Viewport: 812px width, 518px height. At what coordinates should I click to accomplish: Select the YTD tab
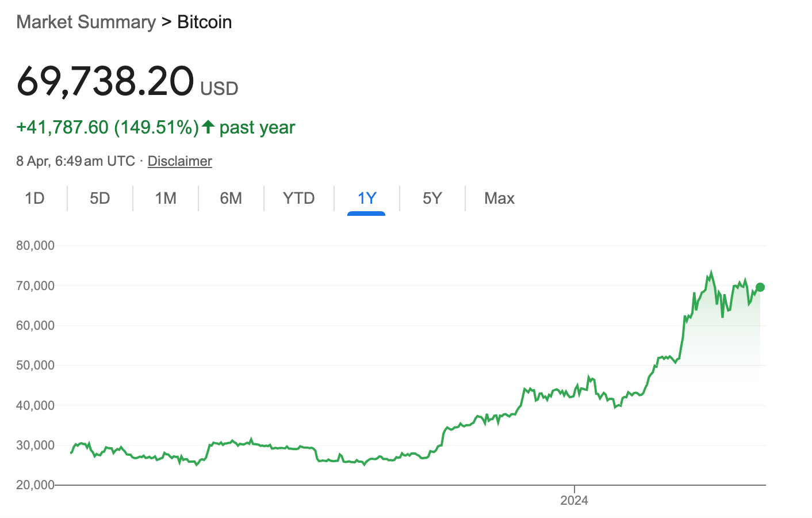(299, 199)
